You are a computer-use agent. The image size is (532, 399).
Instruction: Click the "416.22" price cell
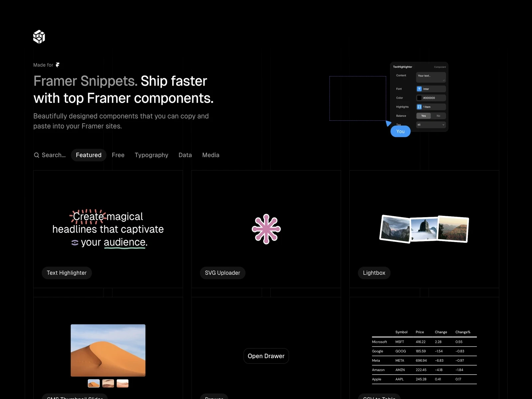click(x=421, y=342)
